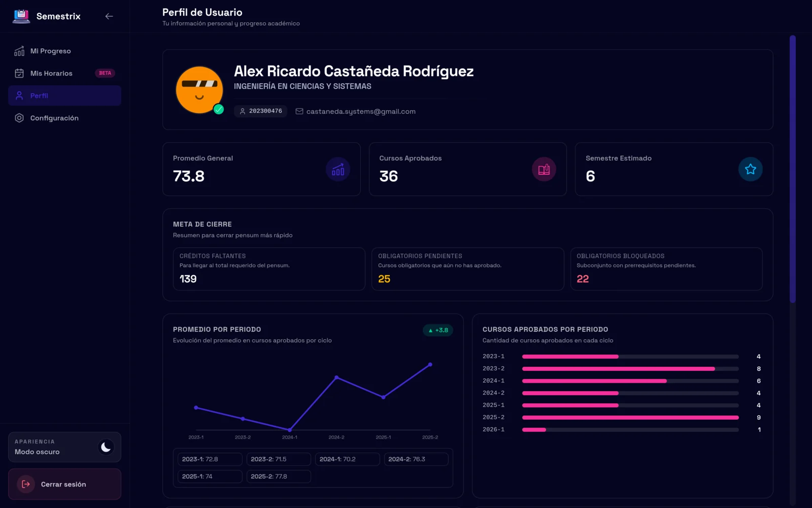Click the user avatar with sunglasses
This screenshot has width=812, height=508.
point(199,90)
